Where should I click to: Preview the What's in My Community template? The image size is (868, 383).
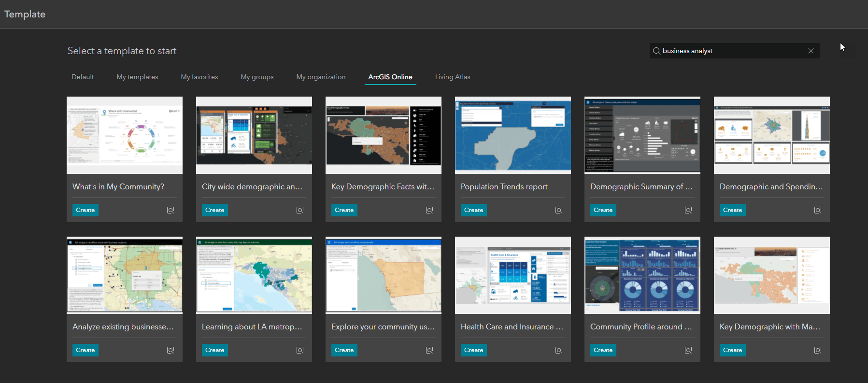click(171, 210)
